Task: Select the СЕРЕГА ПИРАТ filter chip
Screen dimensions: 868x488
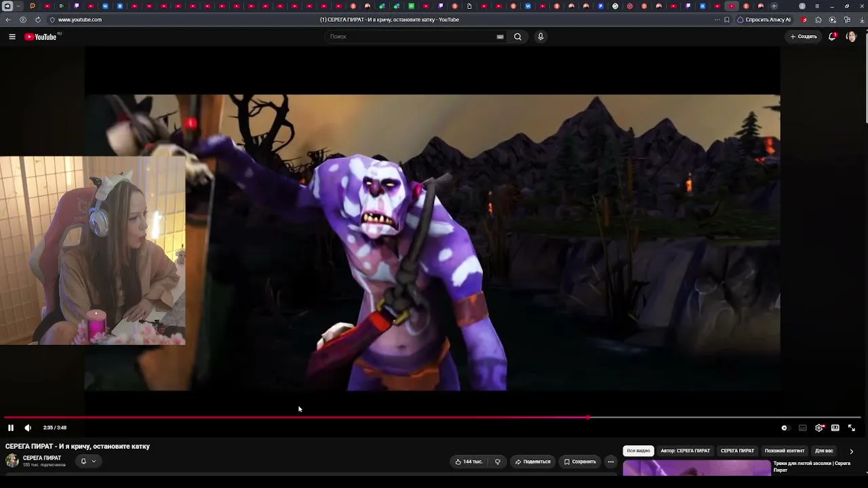Action: [737, 451]
